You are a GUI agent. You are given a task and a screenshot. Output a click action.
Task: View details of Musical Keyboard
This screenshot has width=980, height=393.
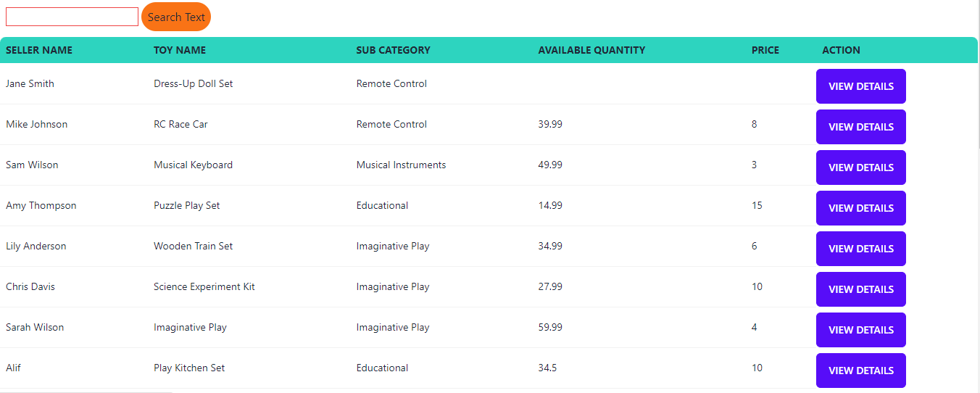[x=860, y=167]
